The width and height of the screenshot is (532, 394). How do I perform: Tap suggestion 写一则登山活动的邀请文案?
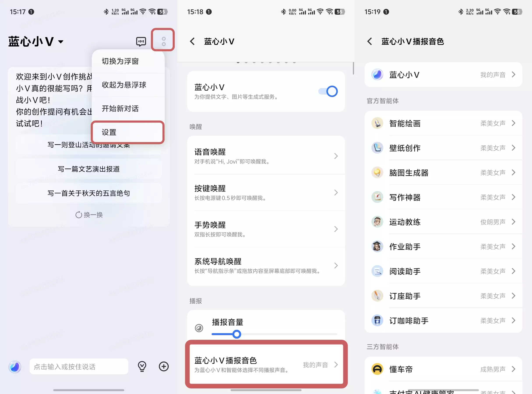tap(89, 145)
